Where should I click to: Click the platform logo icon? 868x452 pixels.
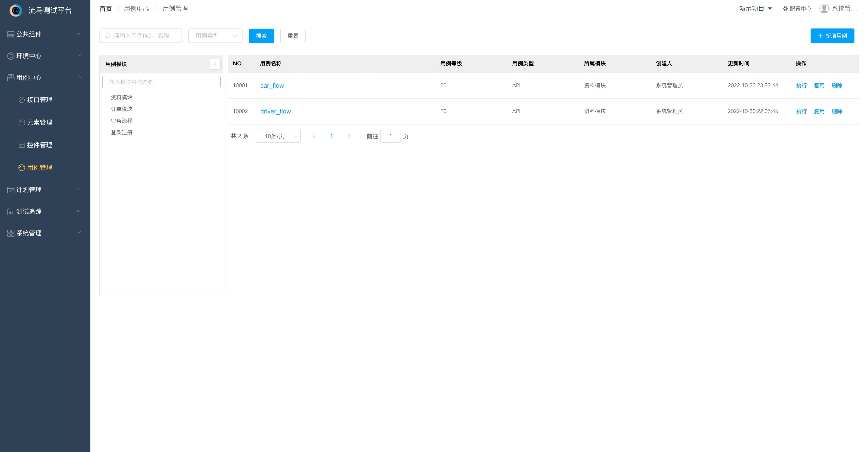(x=16, y=10)
